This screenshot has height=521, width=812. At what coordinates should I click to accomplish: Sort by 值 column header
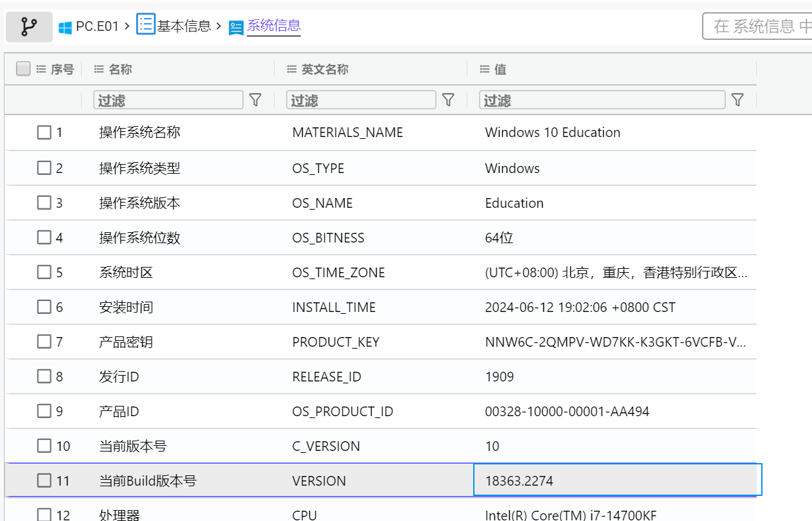pos(500,69)
